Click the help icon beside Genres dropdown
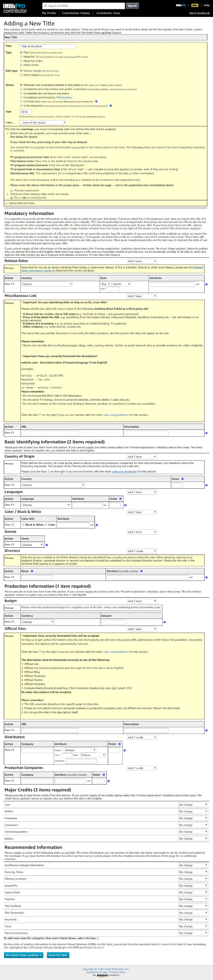The width and height of the screenshot is (213, 980). [47, 545]
